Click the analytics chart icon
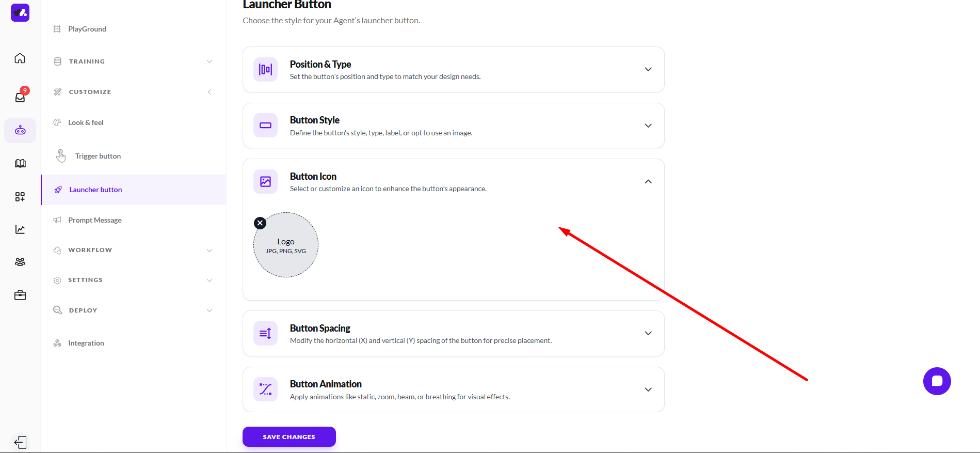The image size is (980, 453). tap(20, 229)
